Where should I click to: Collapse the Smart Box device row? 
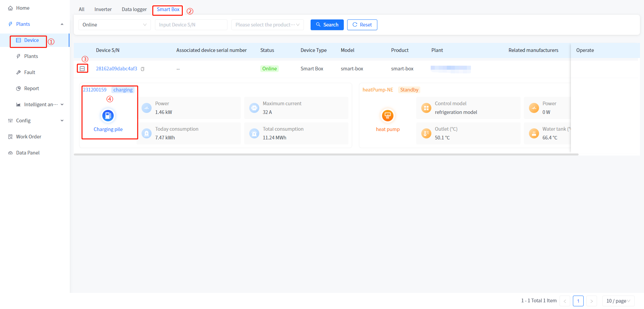82,69
